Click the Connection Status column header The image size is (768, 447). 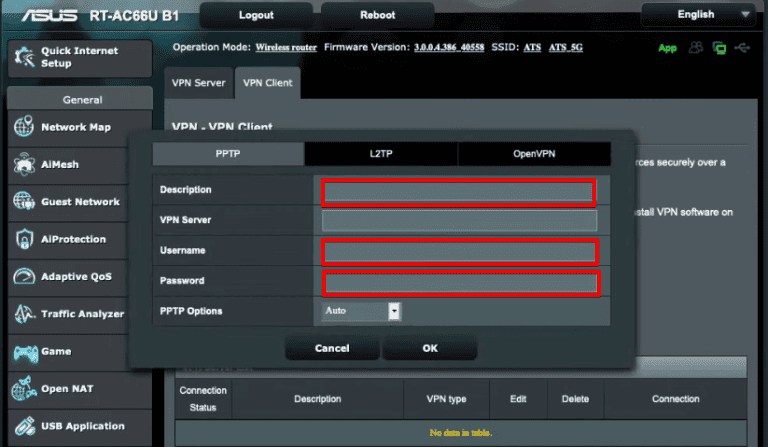coord(203,399)
